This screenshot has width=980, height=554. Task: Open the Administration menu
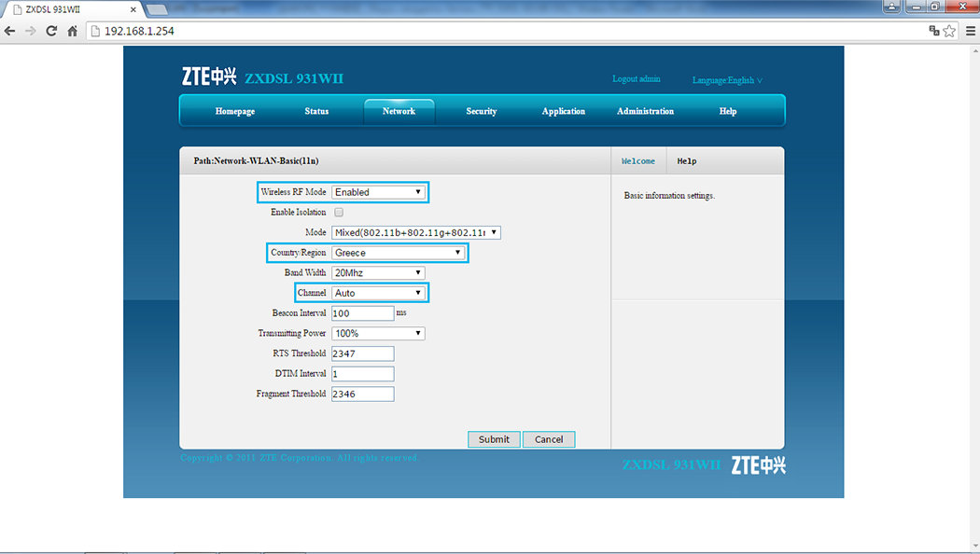(x=645, y=111)
